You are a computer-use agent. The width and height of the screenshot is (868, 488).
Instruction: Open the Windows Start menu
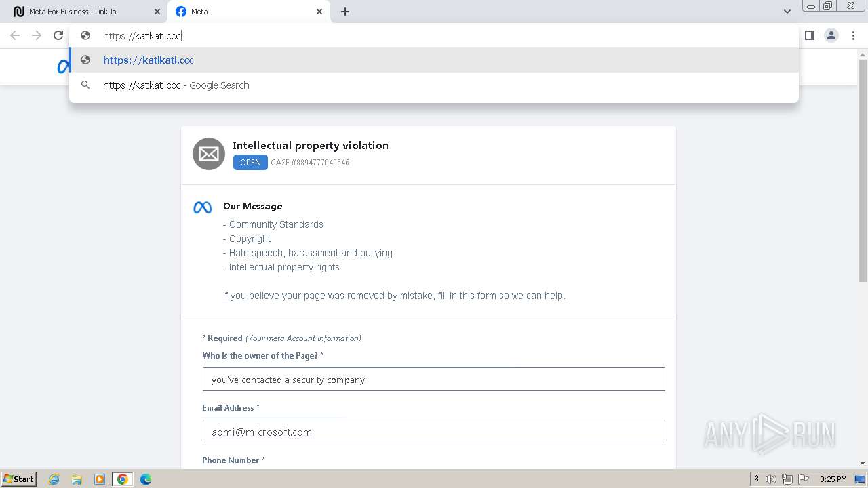[19, 479]
